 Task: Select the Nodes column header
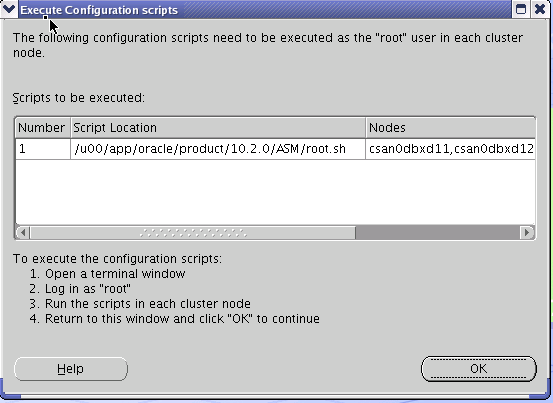tap(450, 128)
